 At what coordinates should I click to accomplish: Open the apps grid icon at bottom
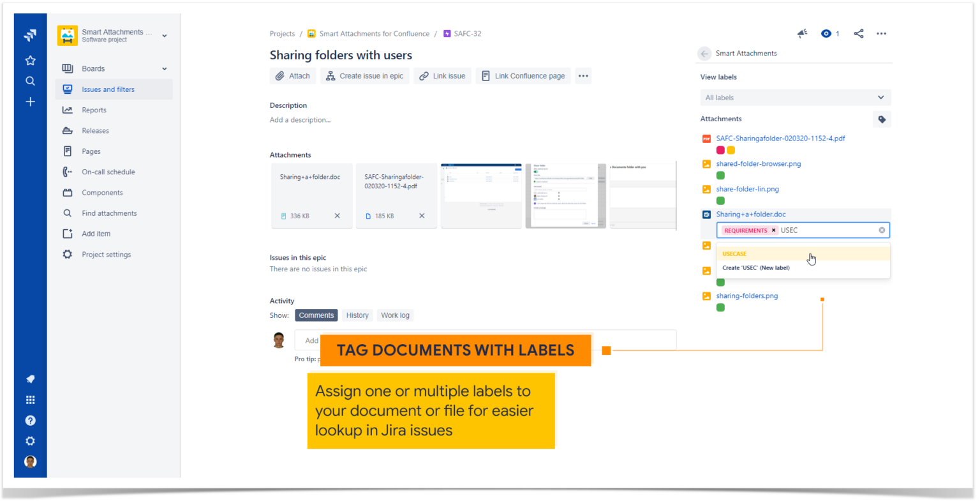30,400
